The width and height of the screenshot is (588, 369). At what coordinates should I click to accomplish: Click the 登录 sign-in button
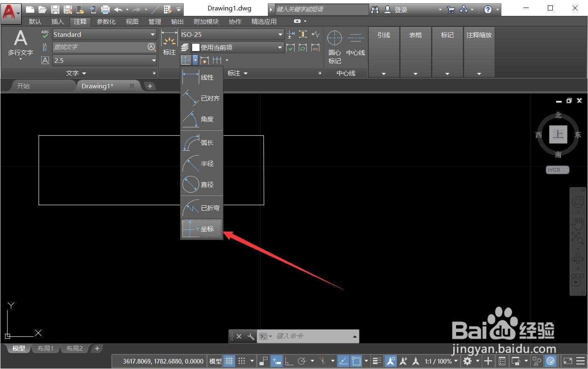point(396,9)
